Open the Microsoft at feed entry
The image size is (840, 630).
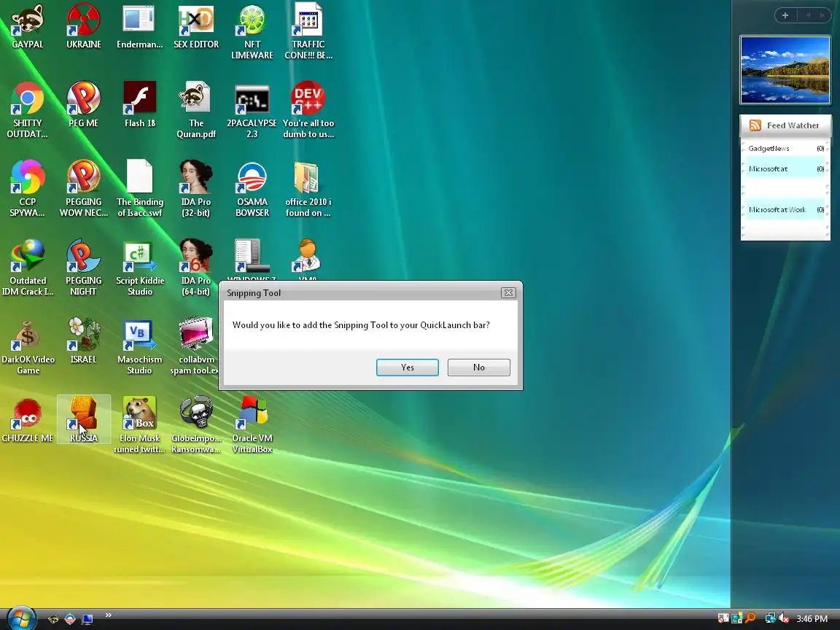(785, 168)
